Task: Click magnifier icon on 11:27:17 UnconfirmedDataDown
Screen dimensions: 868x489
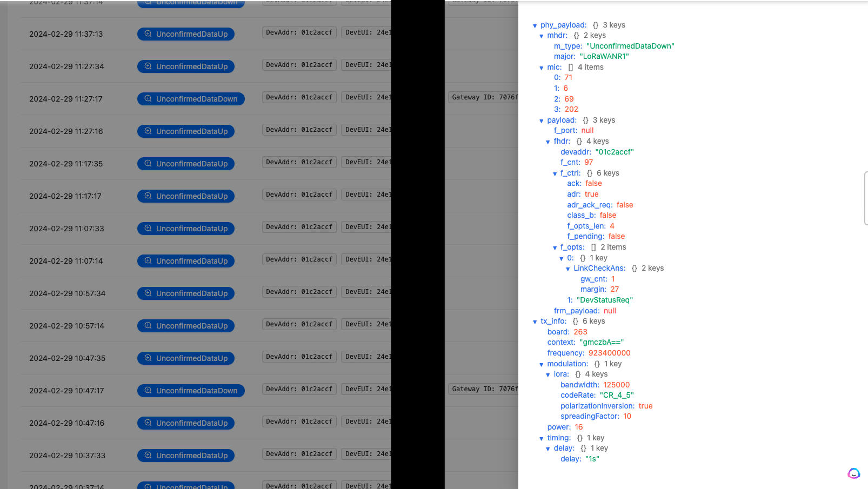Action: point(148,98)
